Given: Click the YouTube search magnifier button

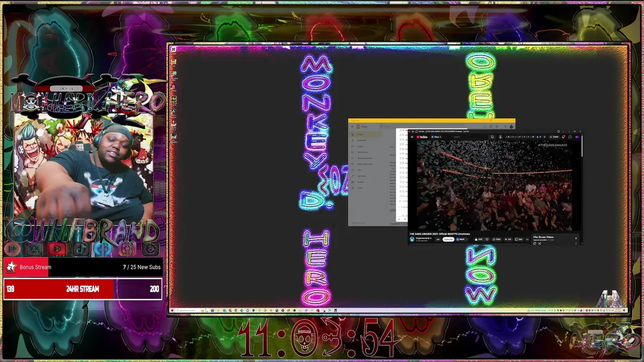Looking at the screenshot, I should [x=493, y=137].
